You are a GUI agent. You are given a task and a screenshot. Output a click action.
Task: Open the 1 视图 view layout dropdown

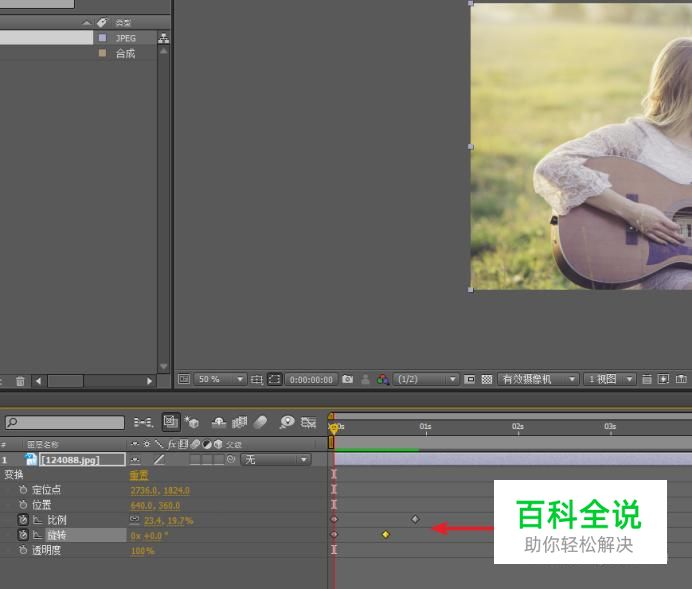[609, 379]
